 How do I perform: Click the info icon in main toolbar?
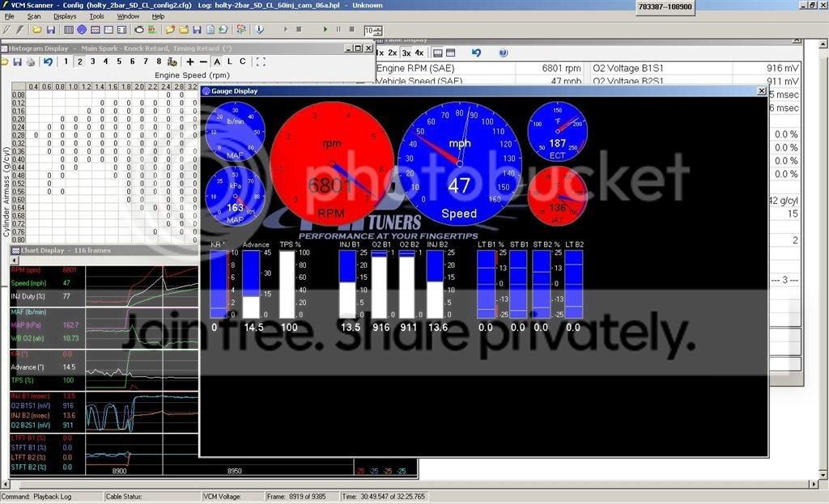tap(260, 30)
